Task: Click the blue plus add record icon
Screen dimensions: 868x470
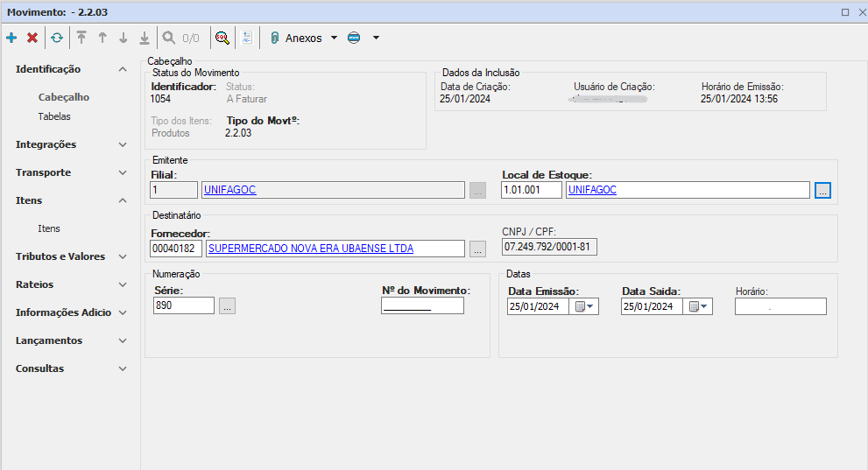Action: pos(11,38)
